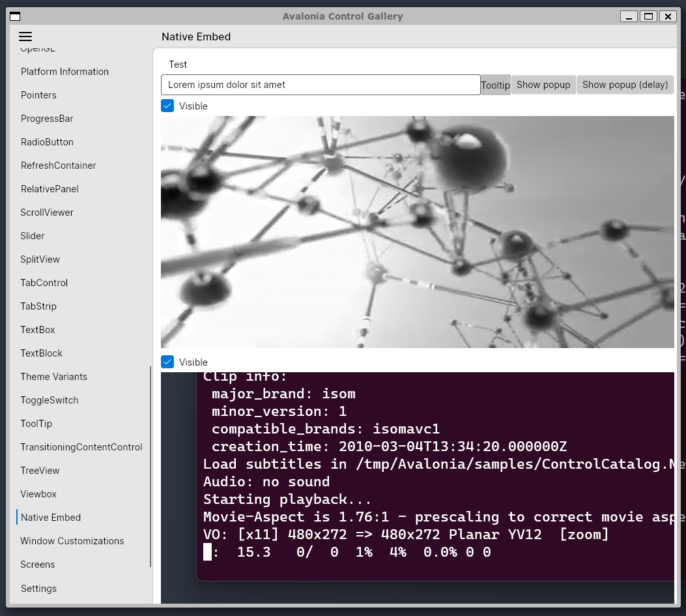Open the Slider demo page
The width and height of the screenshot is (686, 616).
[32, 235]
